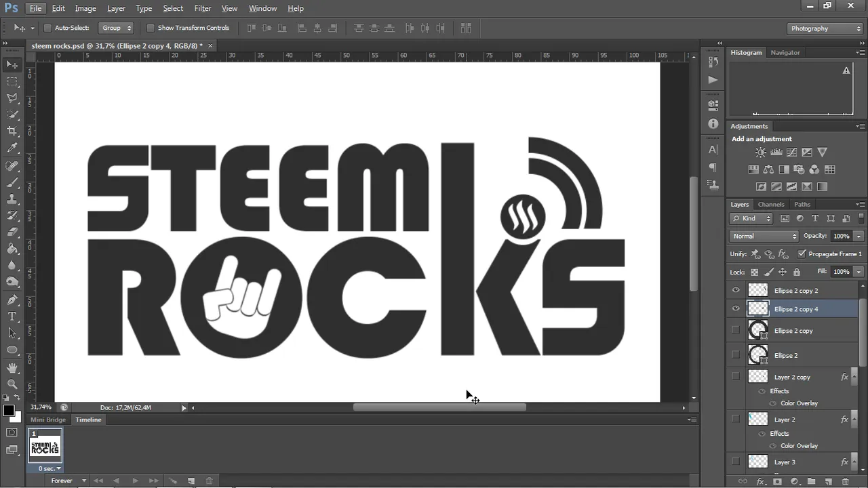
Task: Create a new layer icon
Action: click(828, 481)
